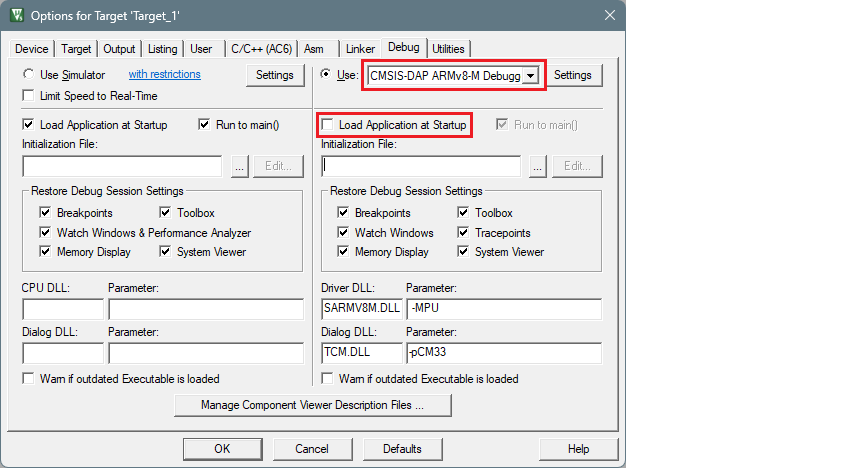Viewport: 852px width, 468px height.
Task: Toggle debugger Toolbox restore checkbox
Action: (x=463, y=212)
